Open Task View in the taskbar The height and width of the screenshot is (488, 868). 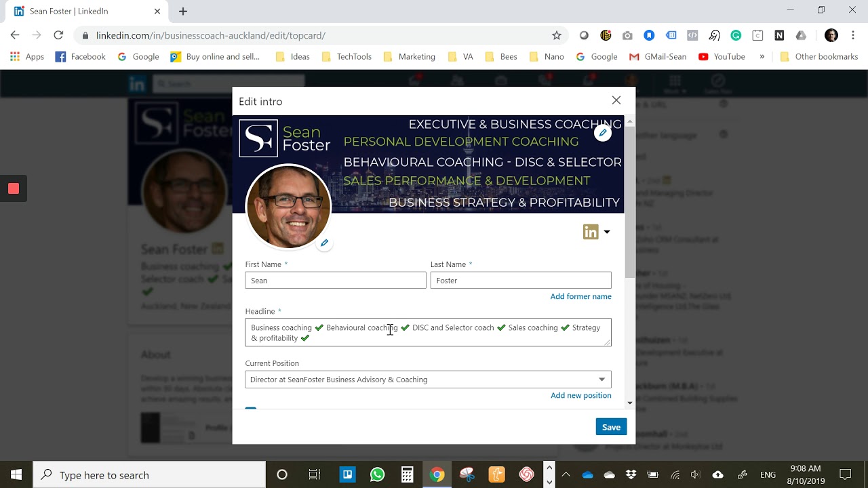click(314, 474)
